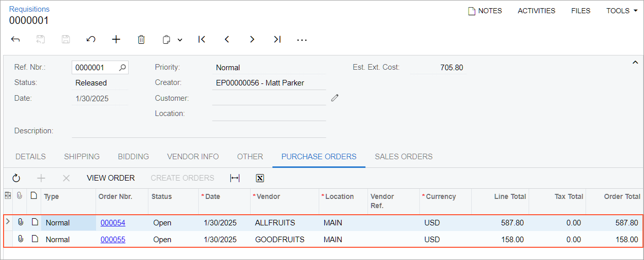Click the delete trash can icon
The height and width of the screenshot is (260, 644).
[141, 39]
